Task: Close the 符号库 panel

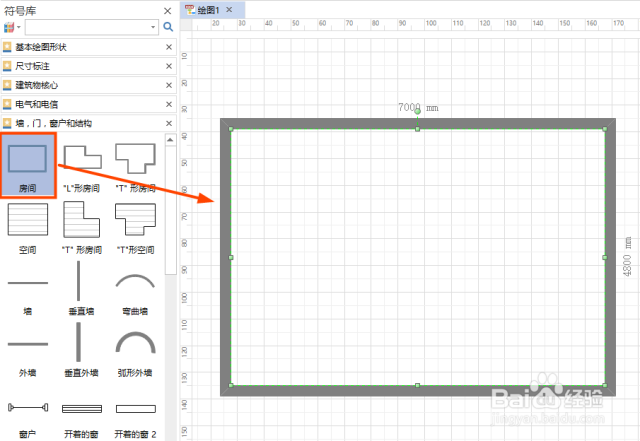Action: (x=167, y=11)
